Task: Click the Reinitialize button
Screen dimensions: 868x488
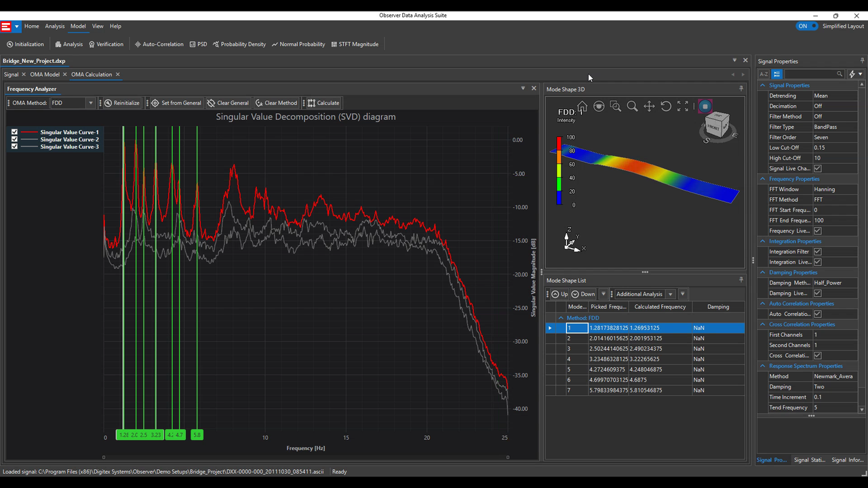Action: point(122,103)
